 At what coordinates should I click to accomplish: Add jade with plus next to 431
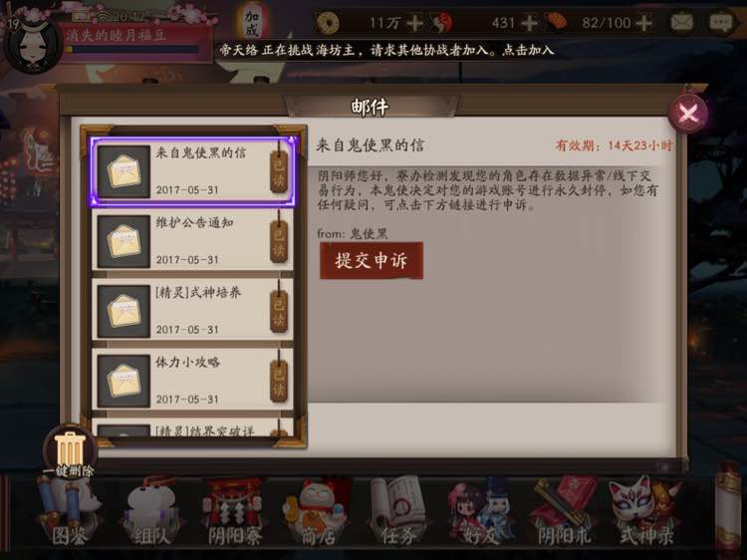pyautogui.click(x=529, y=22)
